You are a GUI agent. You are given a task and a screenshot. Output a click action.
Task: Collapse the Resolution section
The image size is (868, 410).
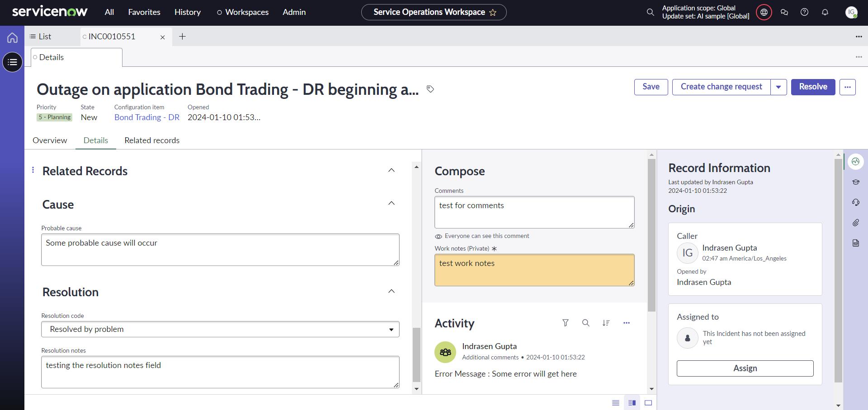point(392,291)
